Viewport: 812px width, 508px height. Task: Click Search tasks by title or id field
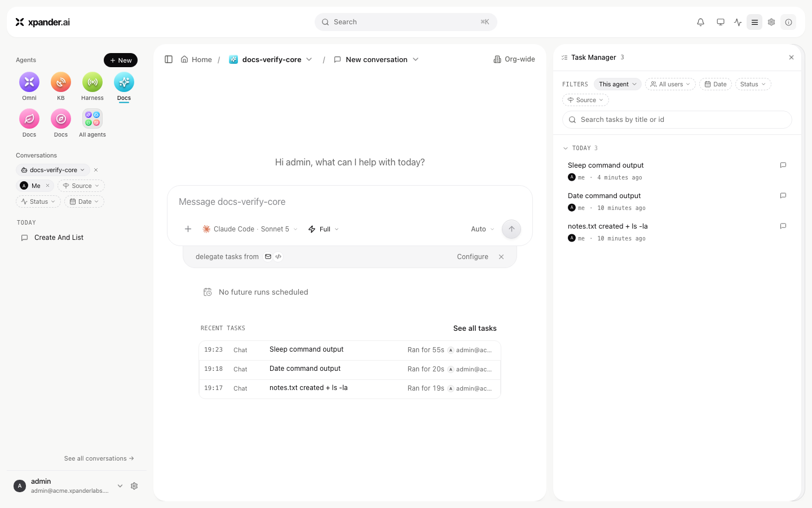tap(677, 120)
